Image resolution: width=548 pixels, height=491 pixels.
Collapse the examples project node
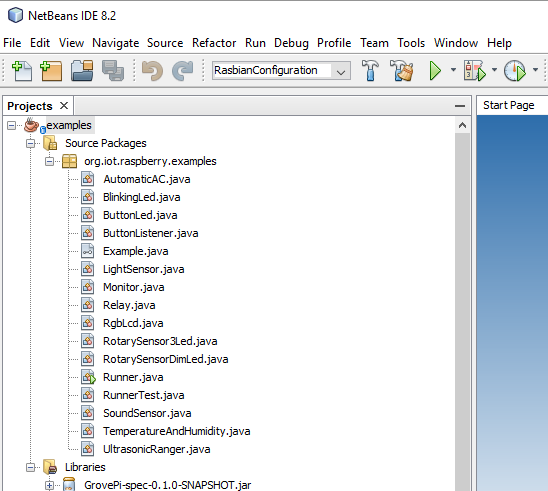point(12,125)
